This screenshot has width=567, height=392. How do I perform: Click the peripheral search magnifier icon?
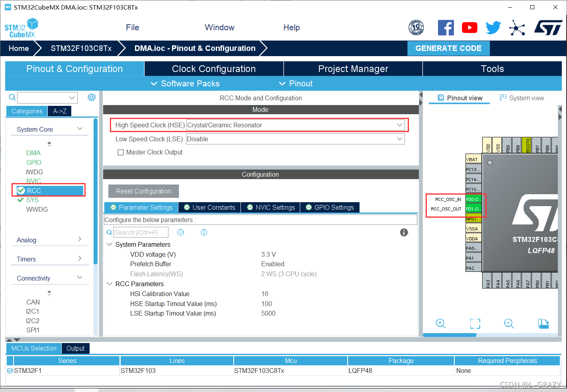click(12, 97)
